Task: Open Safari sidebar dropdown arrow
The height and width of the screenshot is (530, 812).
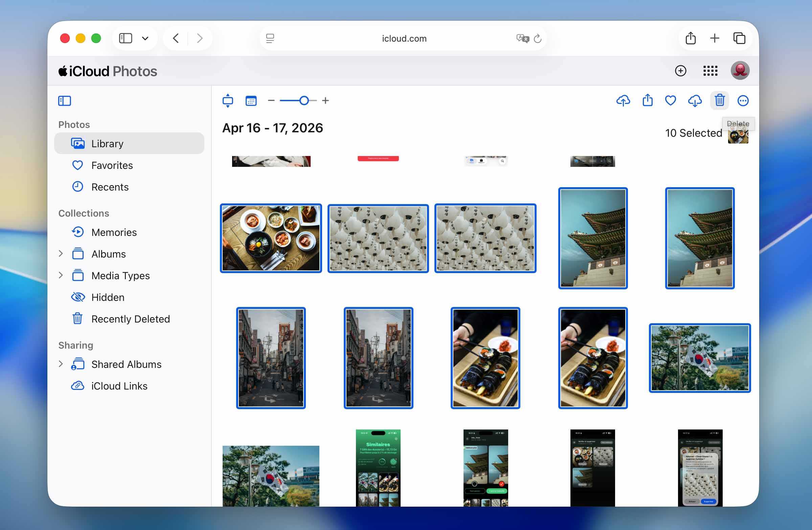Action: (x=145, y=38)
